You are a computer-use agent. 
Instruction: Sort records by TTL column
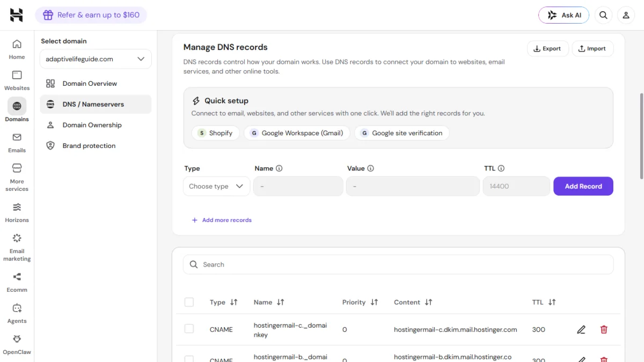[x=552, y=302]
